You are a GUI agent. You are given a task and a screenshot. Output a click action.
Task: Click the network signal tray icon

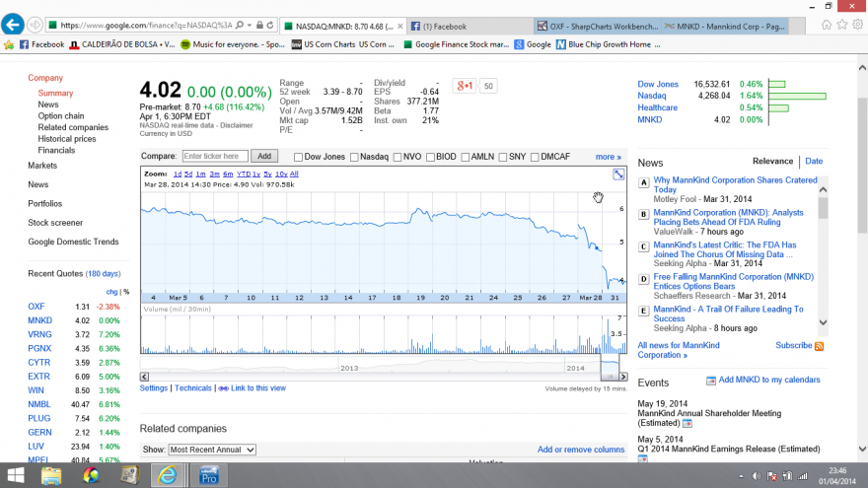coord(803,476)
